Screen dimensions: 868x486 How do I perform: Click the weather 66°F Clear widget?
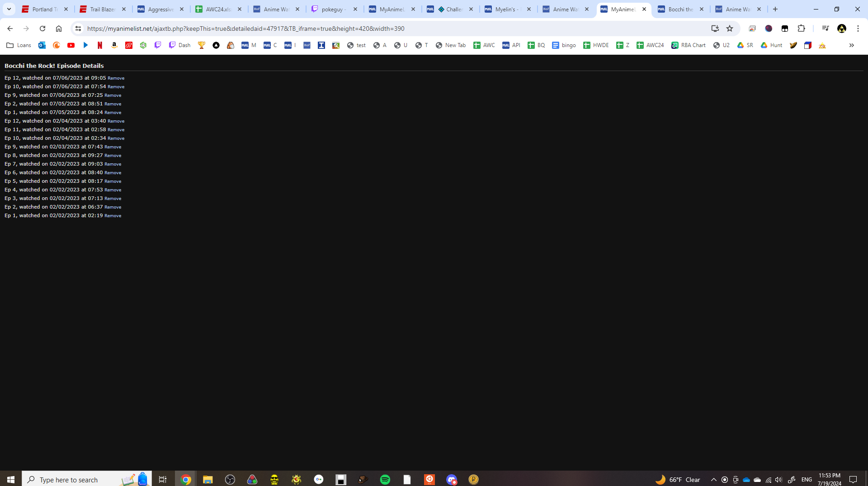point(678,480)
